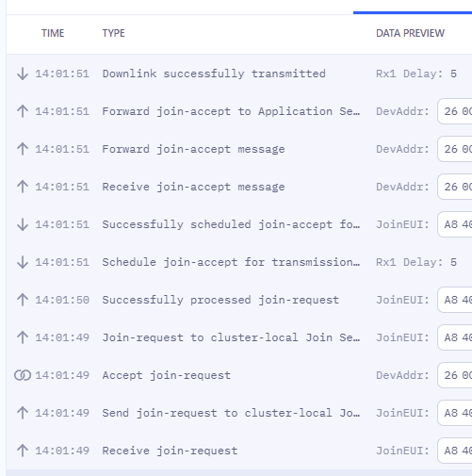Click the DATA PREVIEW column header
The image size is (472, 476).
click(410, 33)
